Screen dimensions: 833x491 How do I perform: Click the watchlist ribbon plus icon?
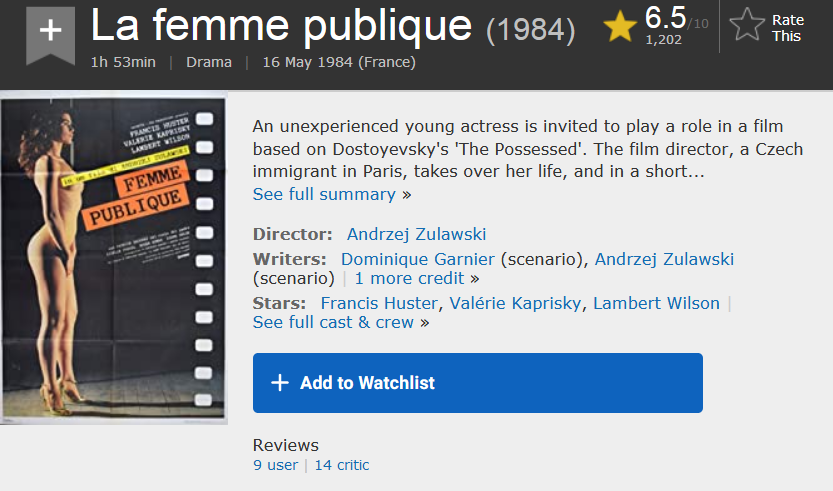pyautogui.click(x=50, y=33)
